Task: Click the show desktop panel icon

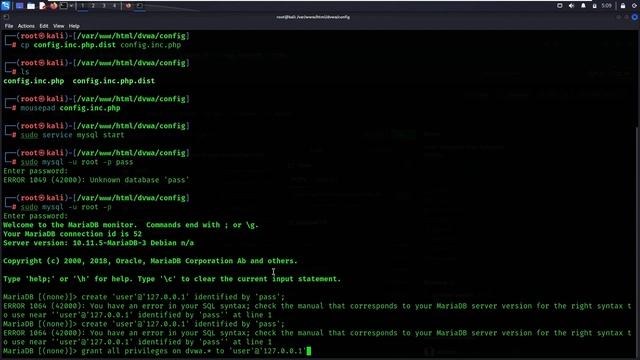Action: [x=19, y=6]
